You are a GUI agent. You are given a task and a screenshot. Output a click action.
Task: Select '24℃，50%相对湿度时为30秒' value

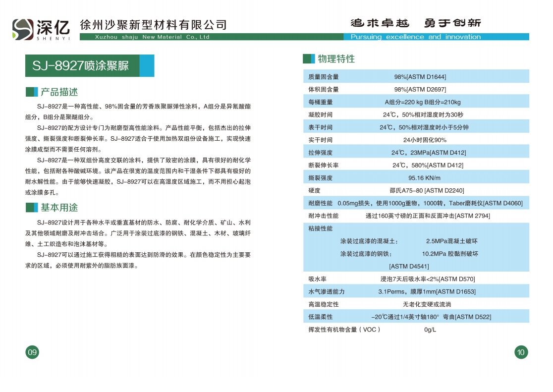pos(423,114)
